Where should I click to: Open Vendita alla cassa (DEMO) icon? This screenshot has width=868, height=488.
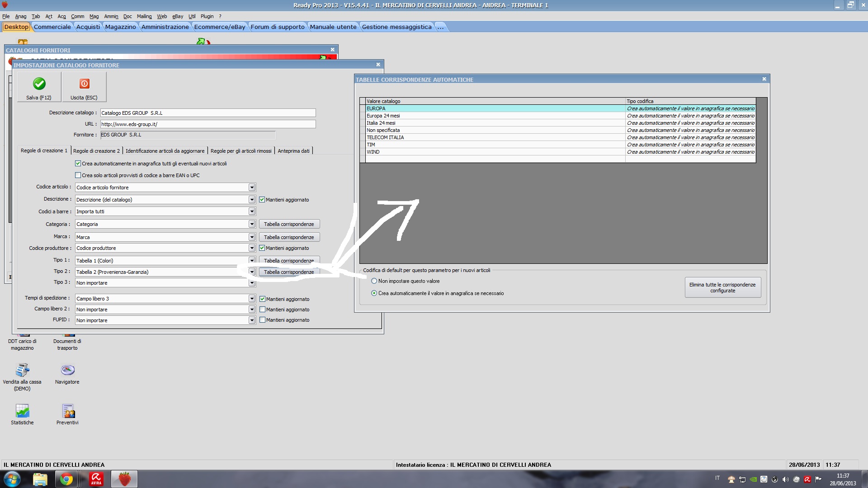pos(22,370)
